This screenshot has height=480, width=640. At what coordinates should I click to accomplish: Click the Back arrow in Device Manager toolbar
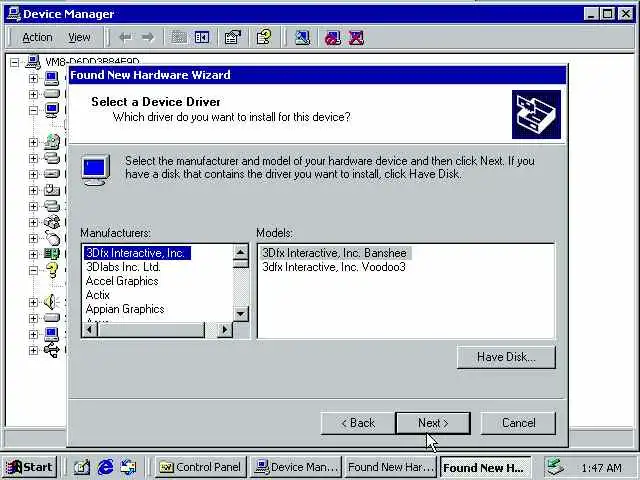(125, 38)
